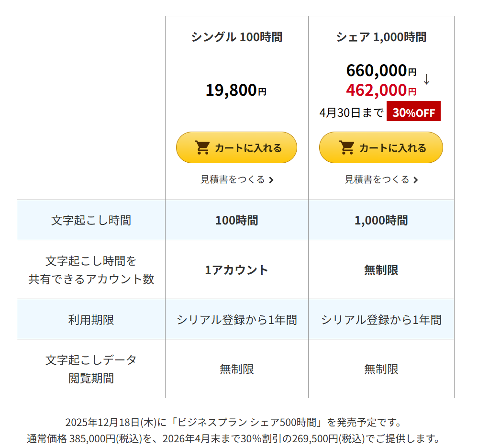Click the 19,800円 price text
Screen dimensions: 478x448
(236, 90)
